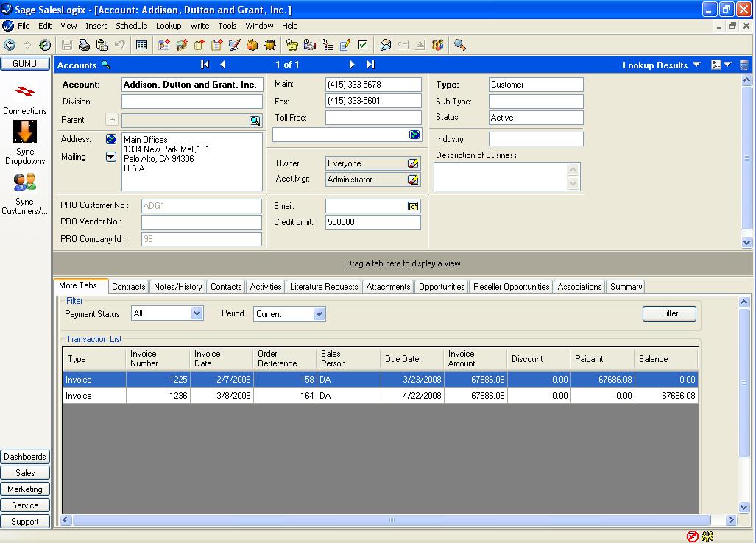Click into the Toll Free field
The image size is (756, 543).
coord(373,118)
